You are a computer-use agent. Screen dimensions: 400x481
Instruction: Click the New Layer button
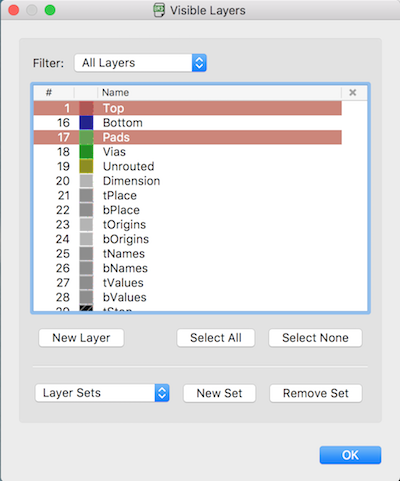(81, 338)
